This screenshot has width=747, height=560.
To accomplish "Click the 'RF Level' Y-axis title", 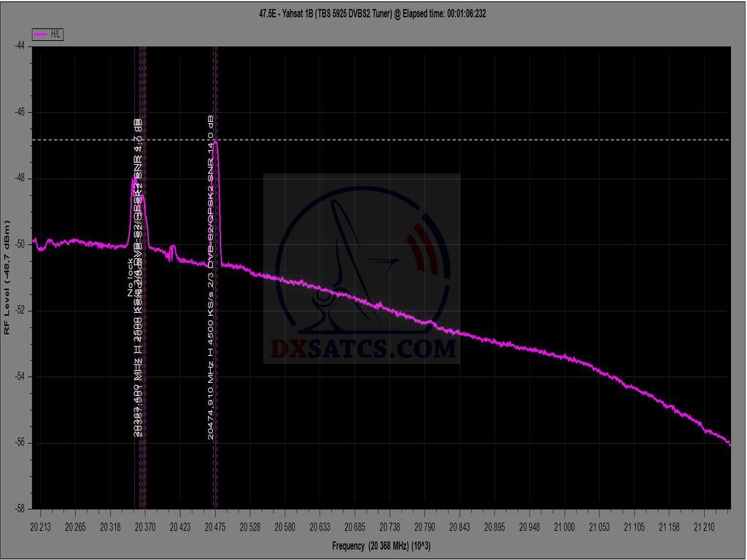I will coord(7,277).
